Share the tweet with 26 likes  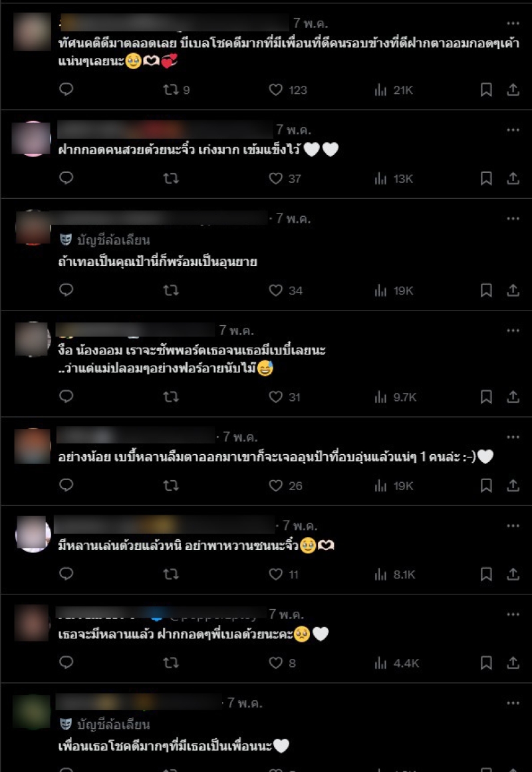pyautogui.click(x=513, y=485)
